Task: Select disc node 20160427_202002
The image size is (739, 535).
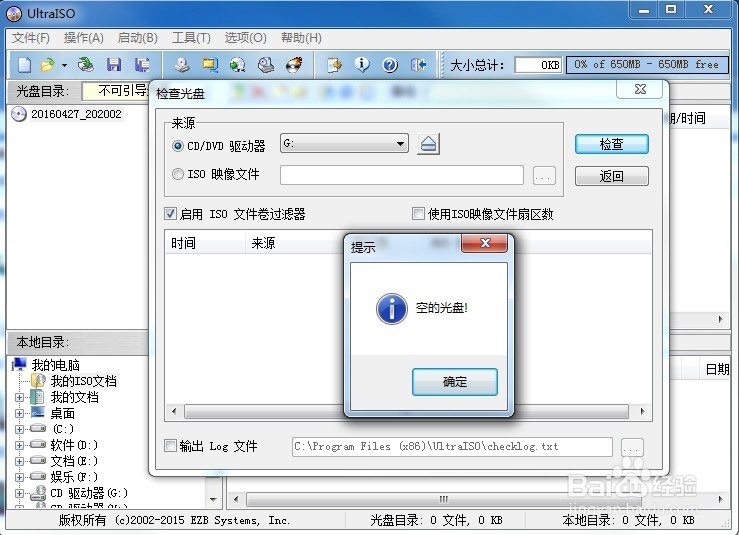Action: pos(76,114)
